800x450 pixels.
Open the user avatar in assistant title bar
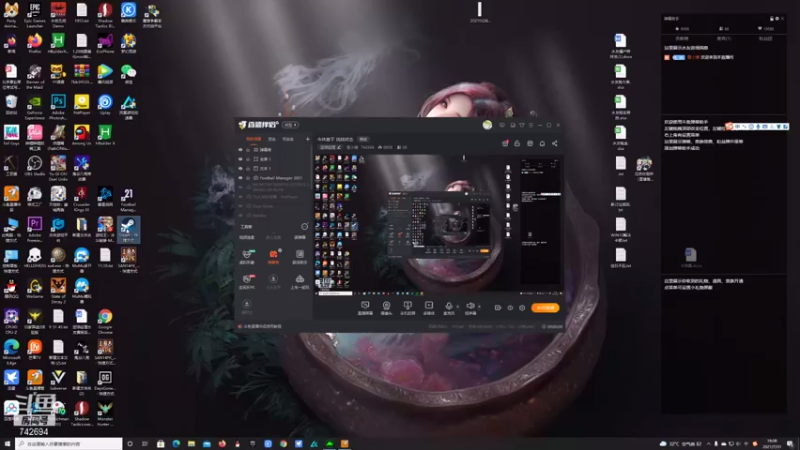tap(487, 125)
